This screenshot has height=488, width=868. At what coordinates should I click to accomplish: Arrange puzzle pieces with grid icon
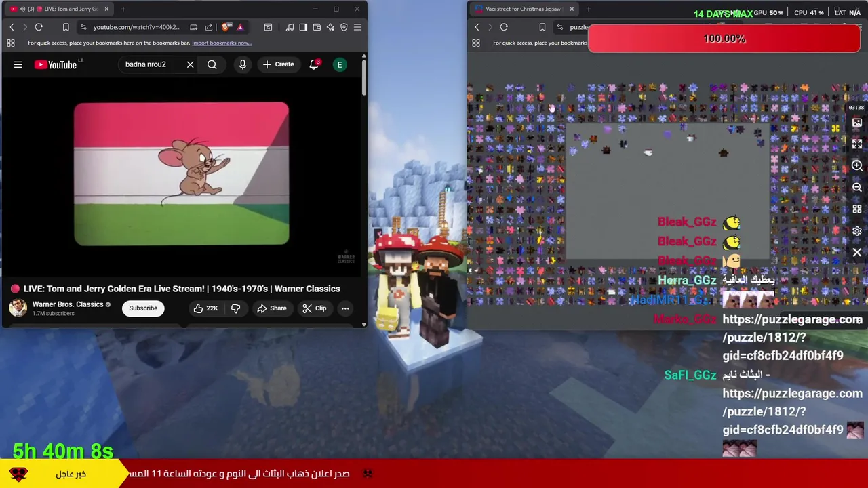click(x=857, y=209)
